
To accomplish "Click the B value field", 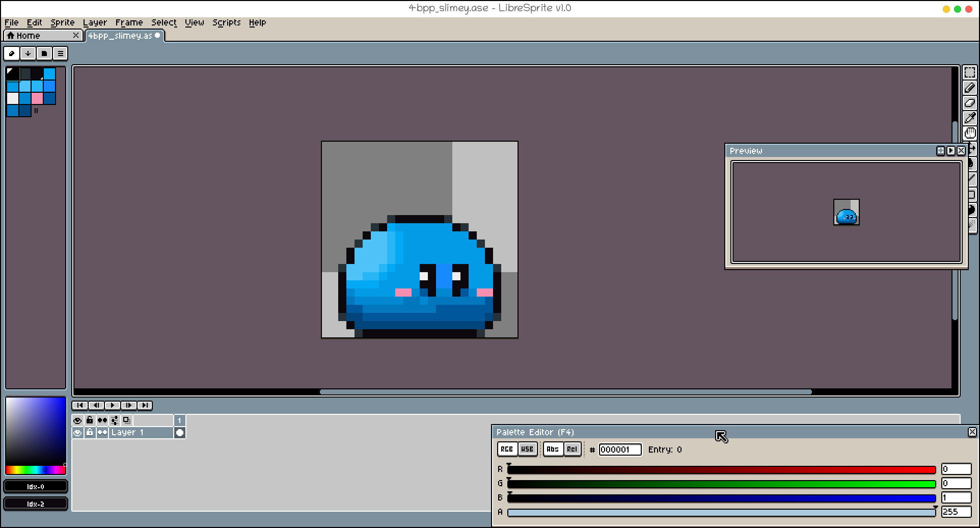I will click(x=957, y=497).
